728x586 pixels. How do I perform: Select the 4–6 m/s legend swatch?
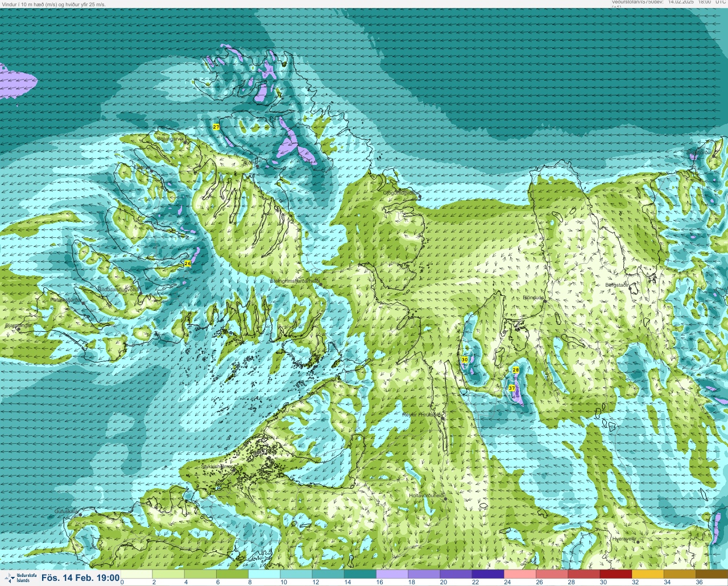pyautogui.click(x=201, y=573)
